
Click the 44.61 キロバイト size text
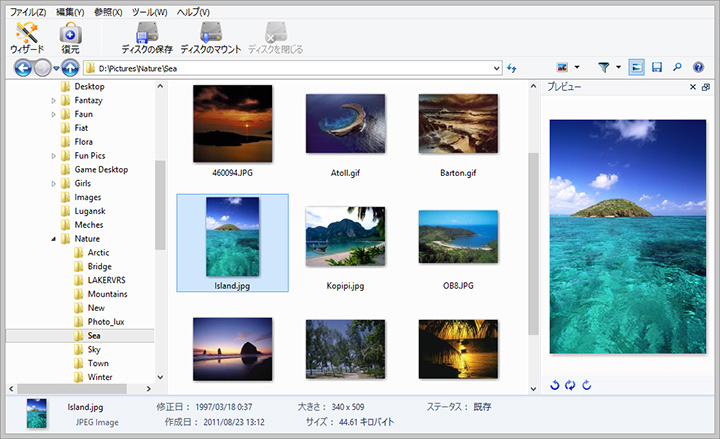(x=366, y=422)
